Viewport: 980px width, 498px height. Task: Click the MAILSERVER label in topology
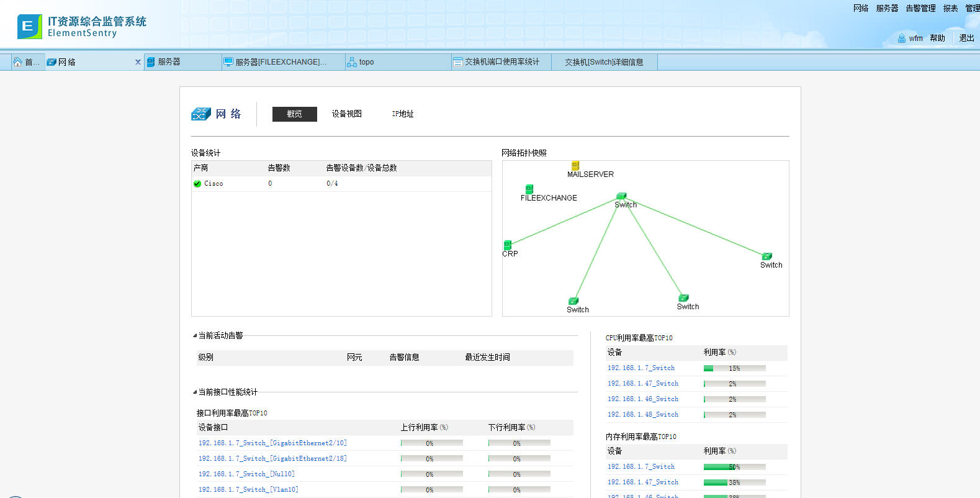[x=590, y=174]
